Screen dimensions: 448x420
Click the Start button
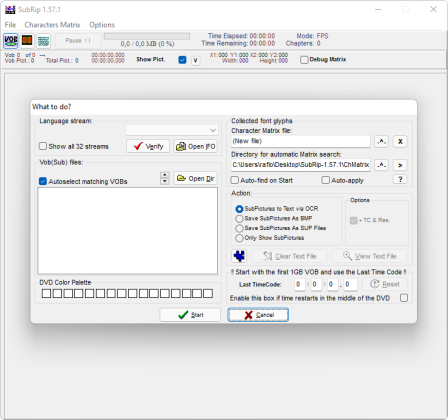(x=190, y=315)
